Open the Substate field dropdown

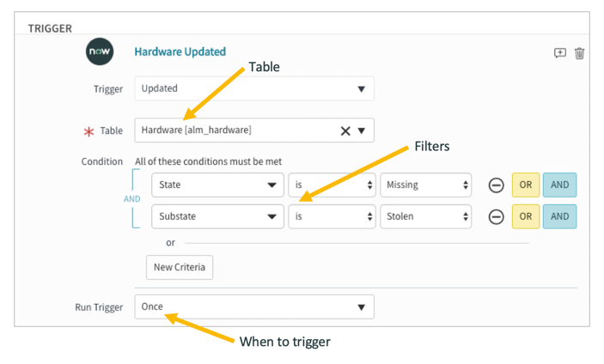pos(217,216)
